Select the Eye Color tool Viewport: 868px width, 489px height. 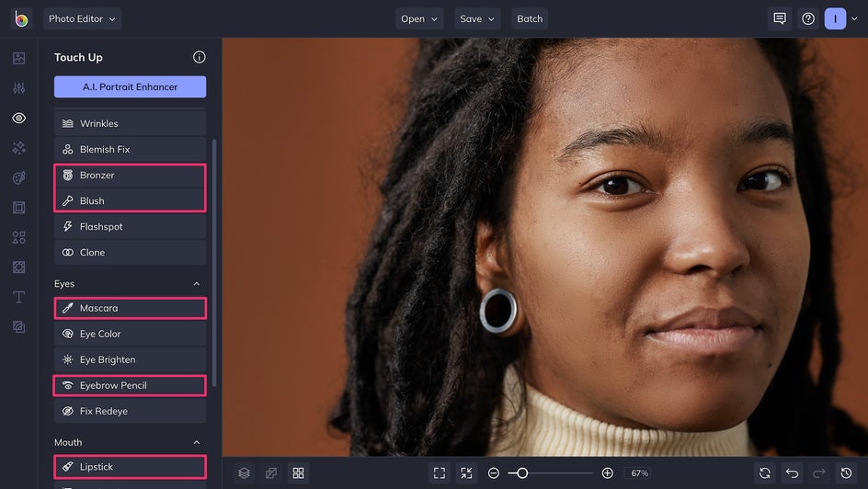click(x=130, y=334)
